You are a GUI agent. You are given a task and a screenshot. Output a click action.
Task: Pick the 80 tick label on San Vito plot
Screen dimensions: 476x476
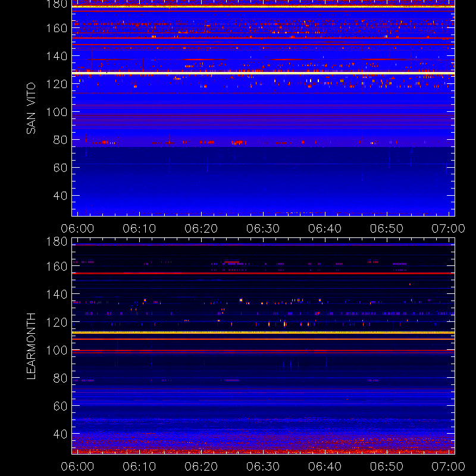pos(61,140)
